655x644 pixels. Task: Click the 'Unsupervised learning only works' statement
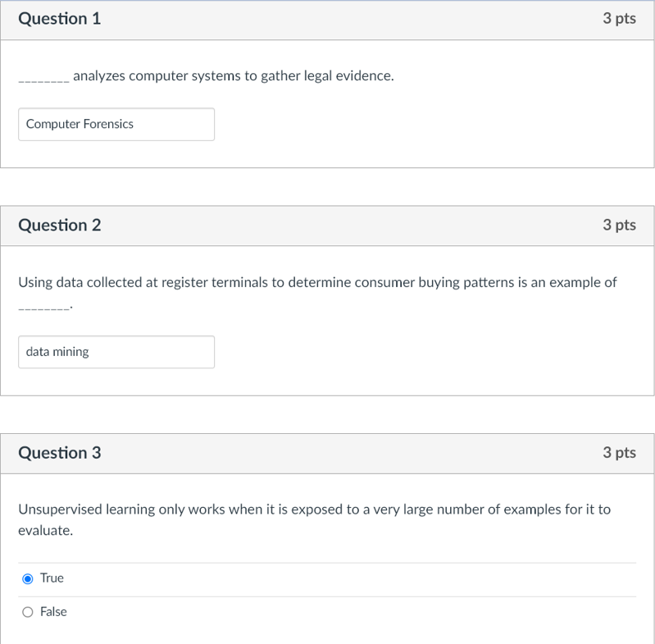click(314, 509)
